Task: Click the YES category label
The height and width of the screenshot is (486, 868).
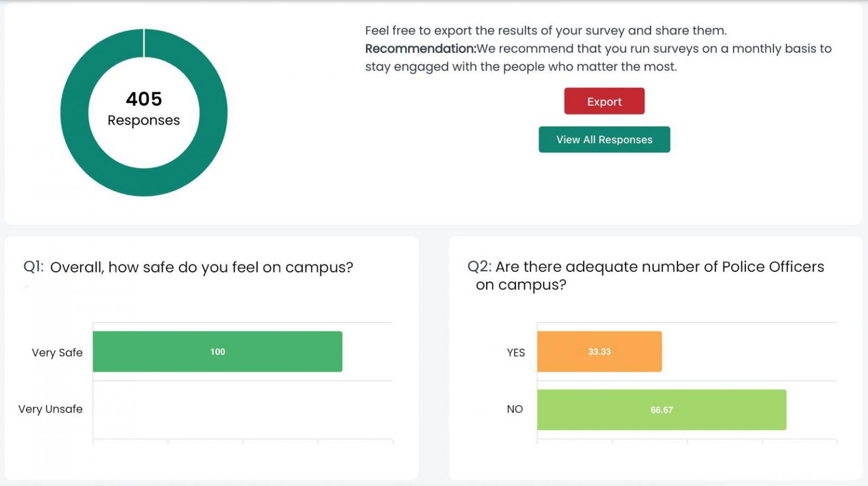Action: click(x=514, y=352)
